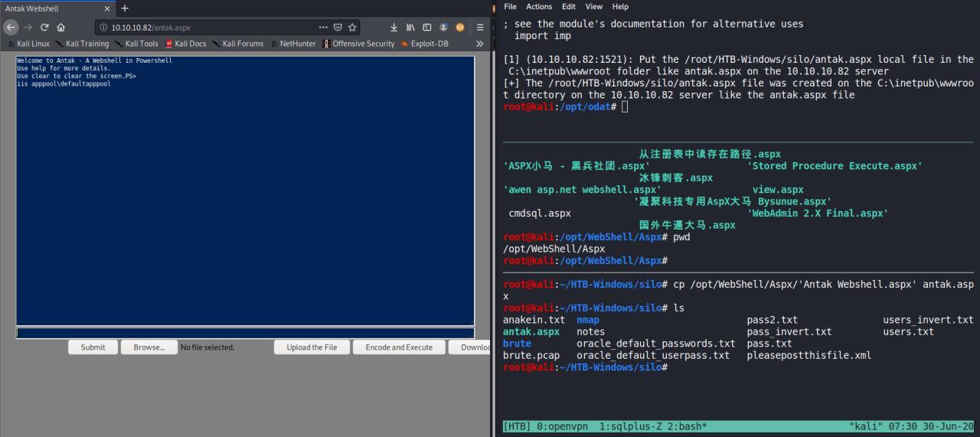The image size is (980, 437).
Task: Click the forward navigation arrow
Action: pyautogui.click(x=28, y=27)
